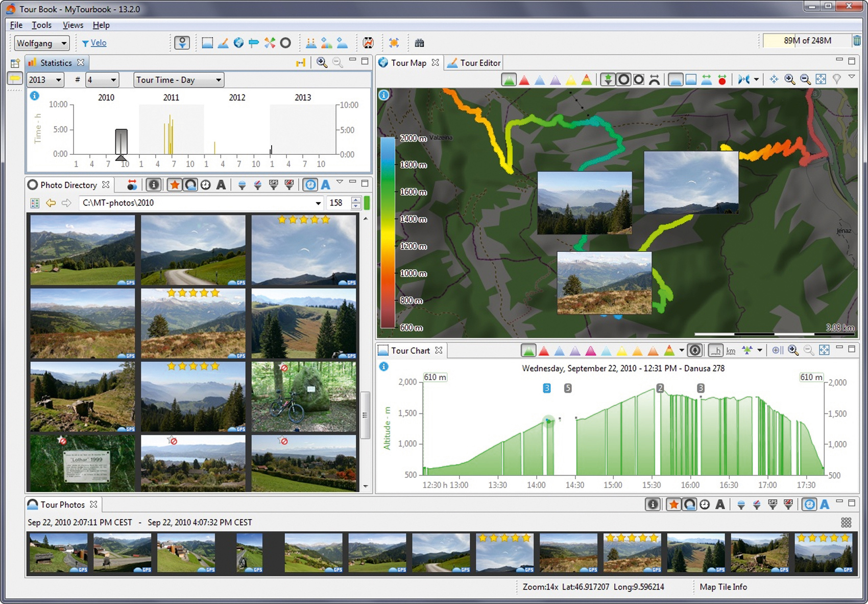Click the zoom in magnifier in Tour Map toolbar

pyautogui.click(x=789, y=79)
